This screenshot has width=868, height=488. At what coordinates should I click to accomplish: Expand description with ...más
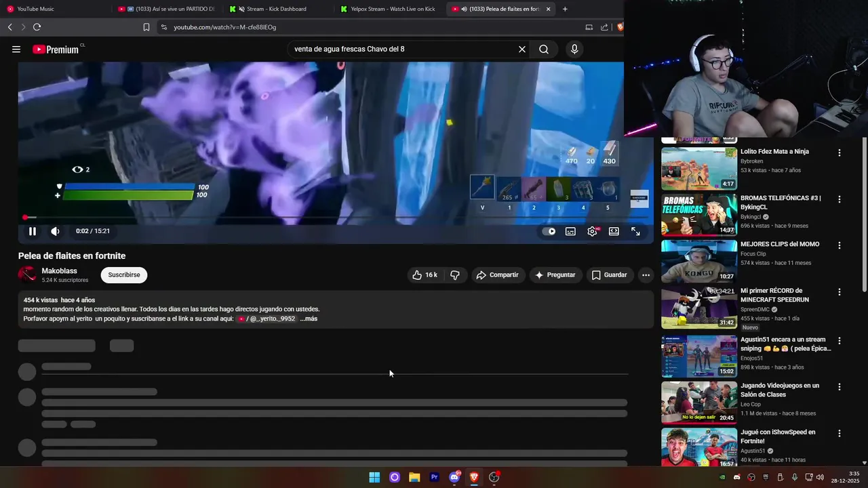309,319
